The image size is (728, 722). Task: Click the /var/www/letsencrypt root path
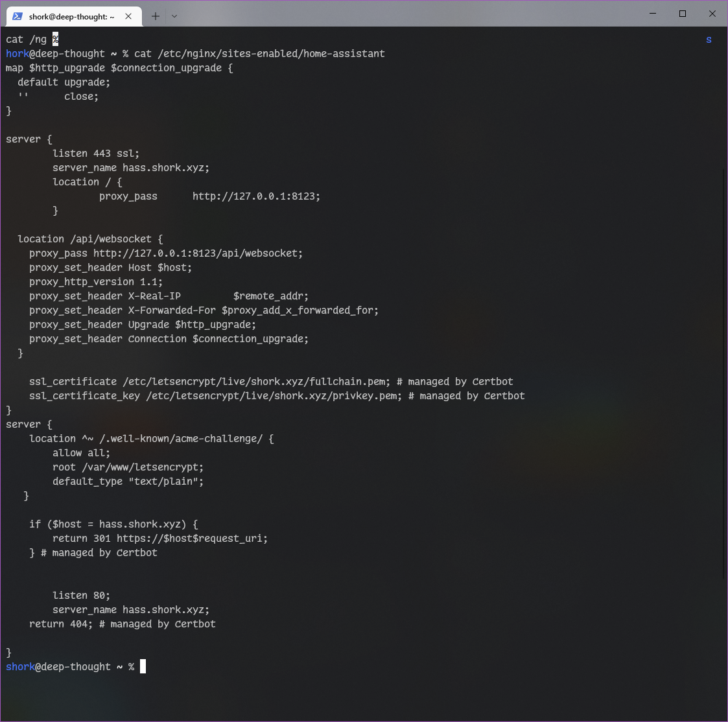coord(143,467)
